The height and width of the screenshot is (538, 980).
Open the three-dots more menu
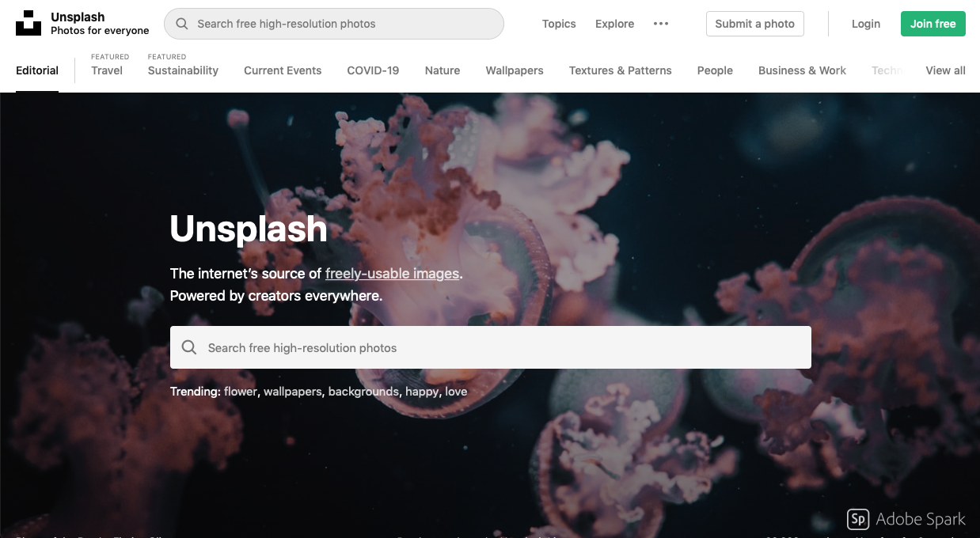(x=661, y=24)
